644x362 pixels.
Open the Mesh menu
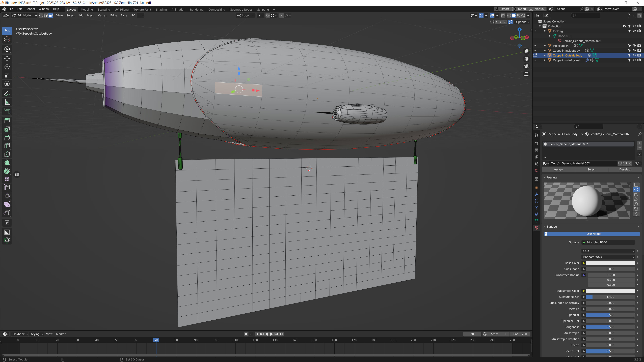pos(91,15)
